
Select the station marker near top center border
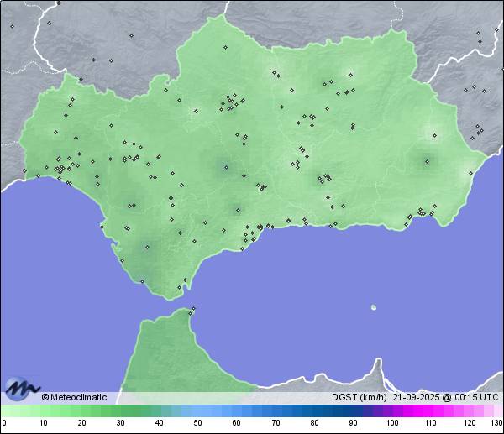(x=225, y=48)
